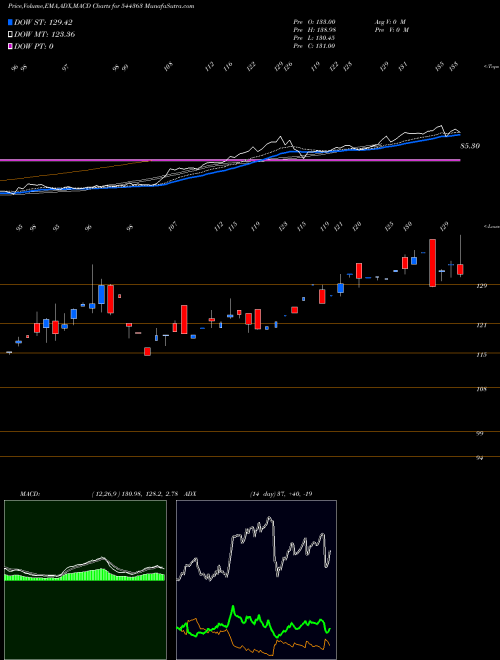The image size is (500, 660).
Task: Open the ADX indicator line panel
Action: [256, 580]
